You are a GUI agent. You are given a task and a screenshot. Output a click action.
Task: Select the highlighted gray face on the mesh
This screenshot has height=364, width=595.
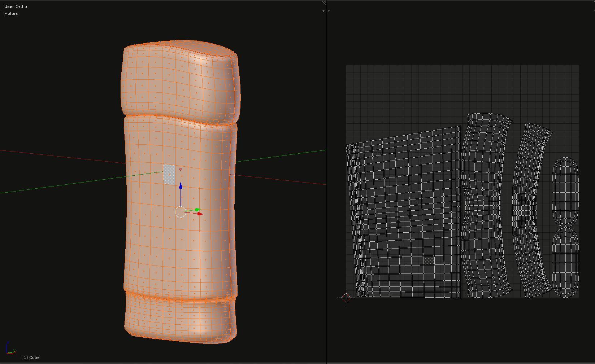point(169,175)
